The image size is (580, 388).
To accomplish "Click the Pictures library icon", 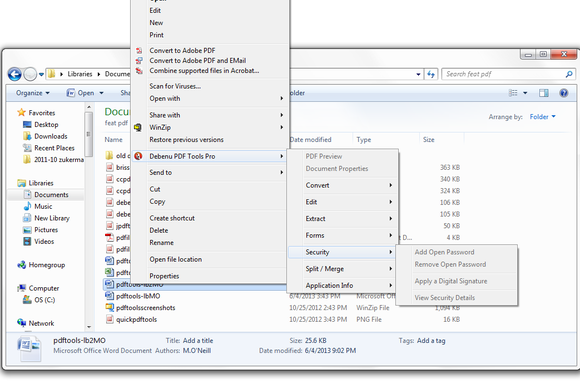I will tap(27, 230).
